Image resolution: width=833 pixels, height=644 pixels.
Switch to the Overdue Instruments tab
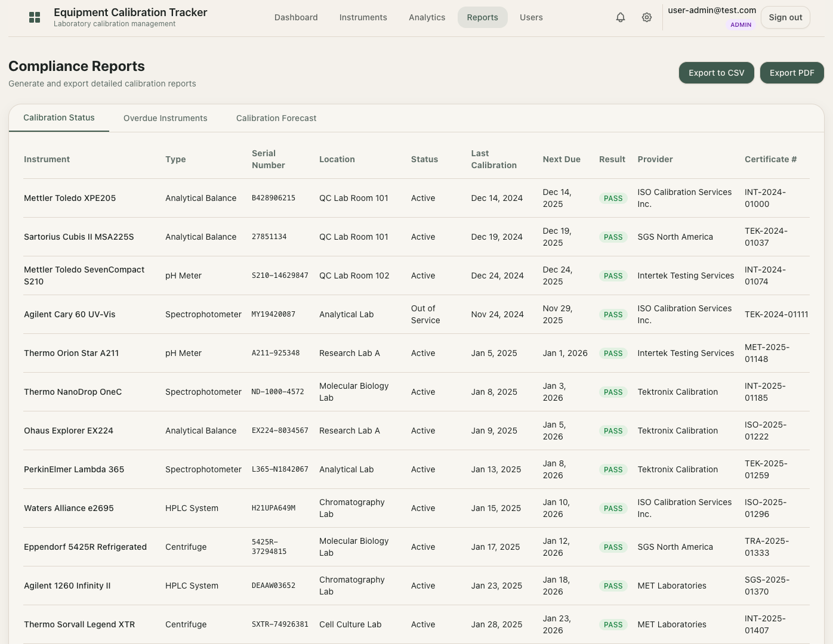point(165,118)
